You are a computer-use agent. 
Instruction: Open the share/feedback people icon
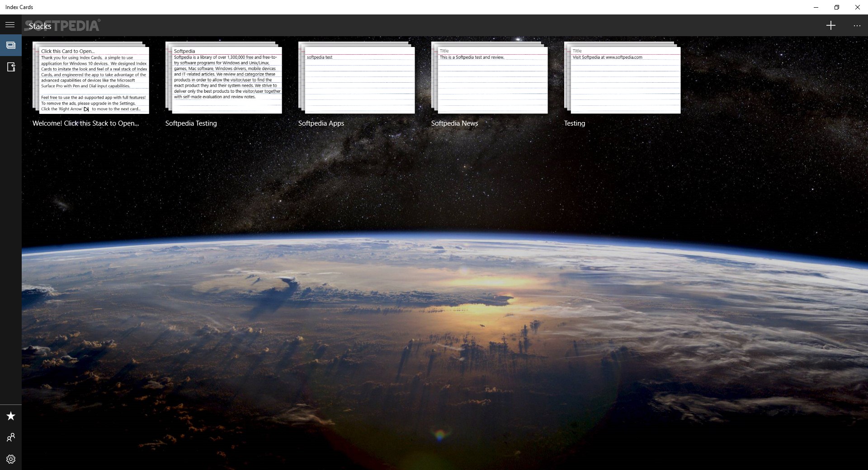[x=10, y=437]
